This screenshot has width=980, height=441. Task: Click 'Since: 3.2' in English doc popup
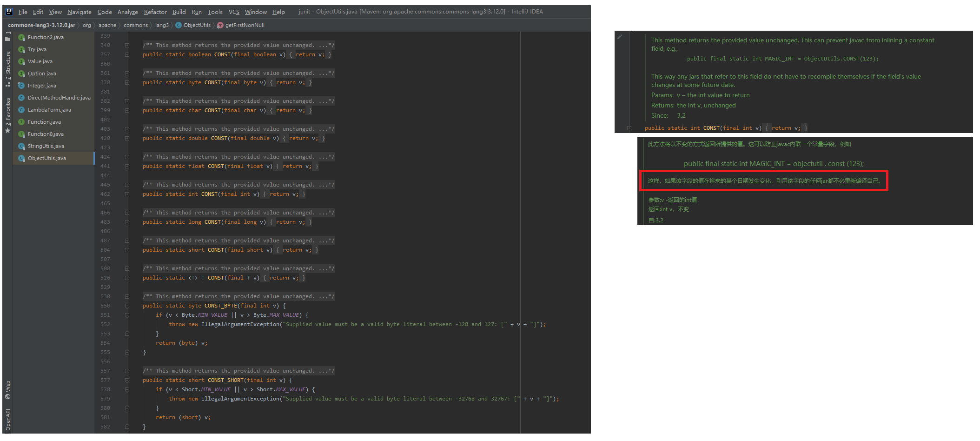(668, 115)
